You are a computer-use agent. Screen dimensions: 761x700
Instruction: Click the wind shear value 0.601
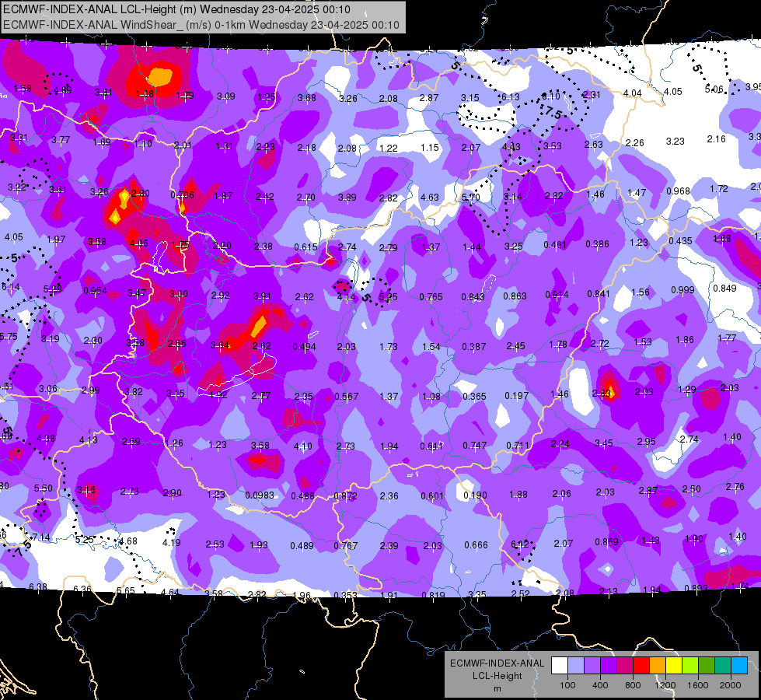[432, 495]
